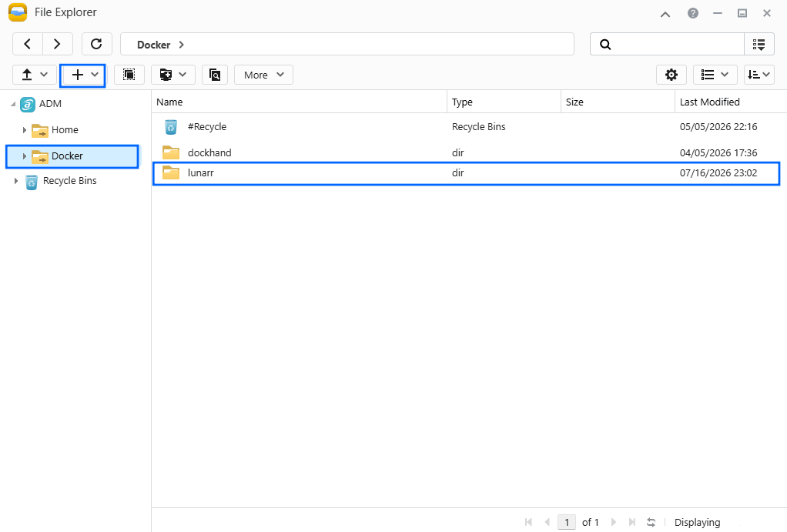Expand the create-new dropdown arrow
Image resolution: width=787 pixels, height=532 pixels.
click(95, 75)
